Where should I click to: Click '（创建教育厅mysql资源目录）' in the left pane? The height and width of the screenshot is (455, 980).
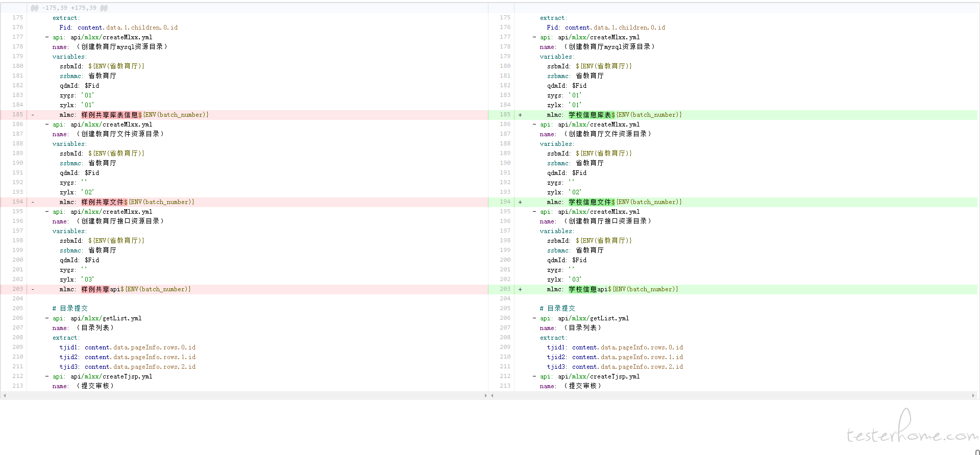click(122, 47)
